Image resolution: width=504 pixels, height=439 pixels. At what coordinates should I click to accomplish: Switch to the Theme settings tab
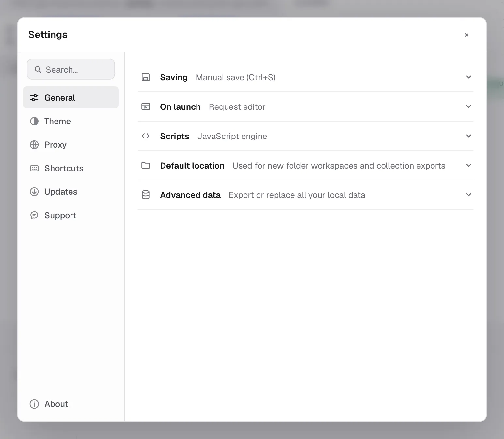[71, 121]
